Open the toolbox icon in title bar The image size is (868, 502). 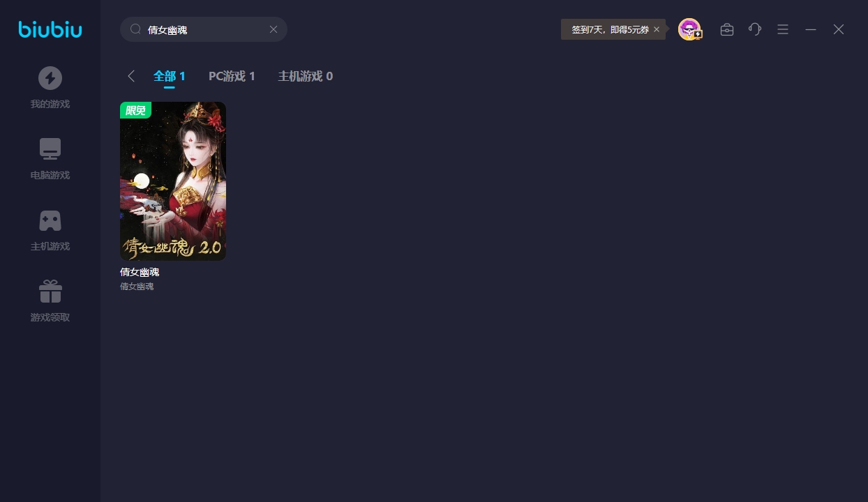(727, 29)
